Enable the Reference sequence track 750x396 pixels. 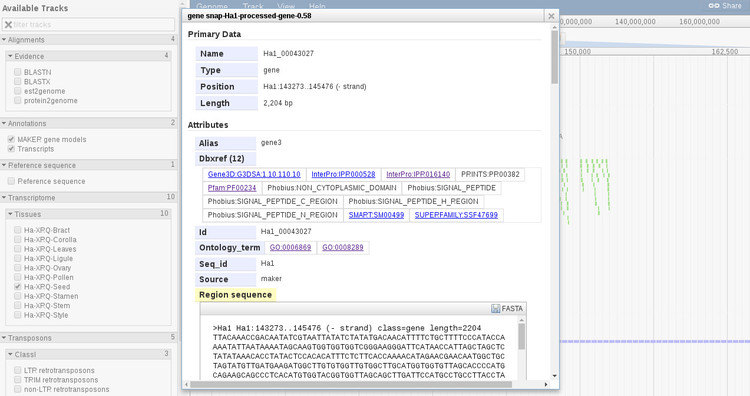[11, 181]
